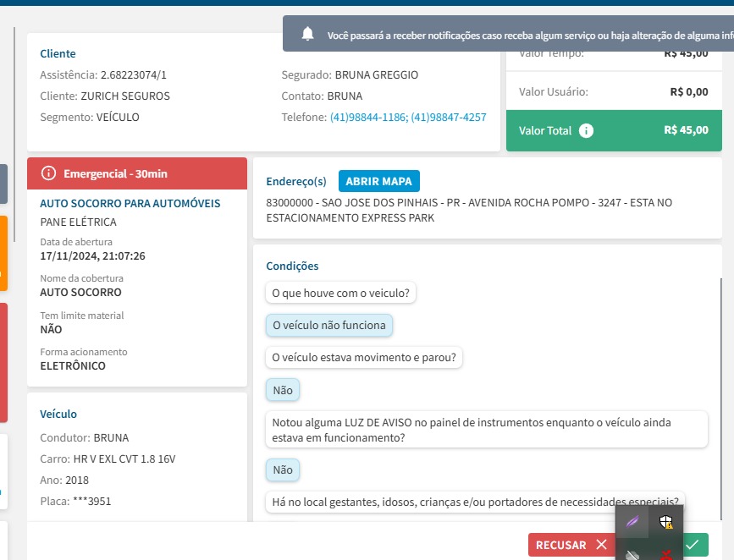The image size is (734, 560).
Task: Click the info icon beside Valor Total
Action: click(586, 130)
